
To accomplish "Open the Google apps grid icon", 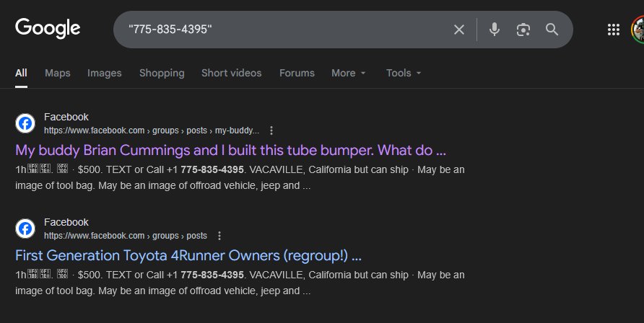I will [x=613, y=30].
